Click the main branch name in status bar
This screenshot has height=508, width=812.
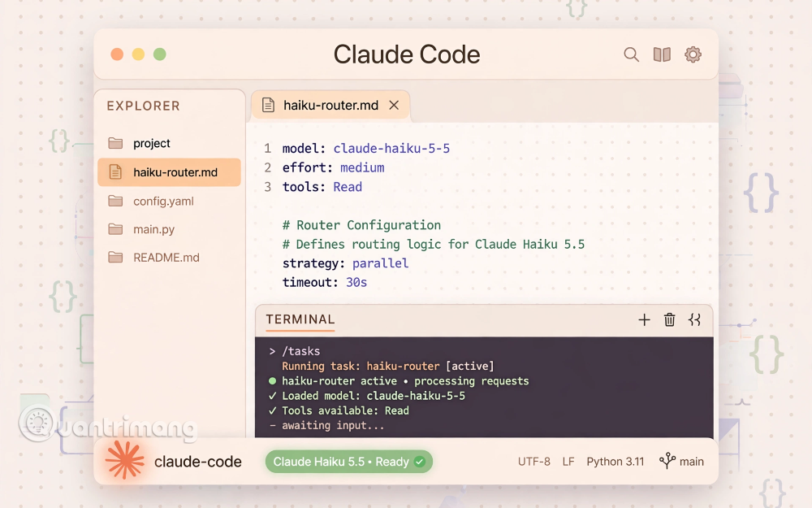[x=691, y=462]
